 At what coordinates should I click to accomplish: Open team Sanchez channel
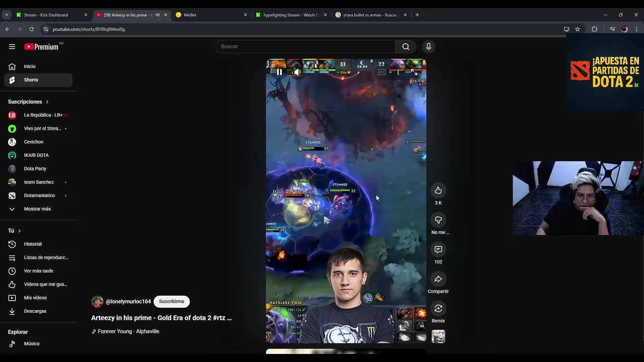(38, 182)
